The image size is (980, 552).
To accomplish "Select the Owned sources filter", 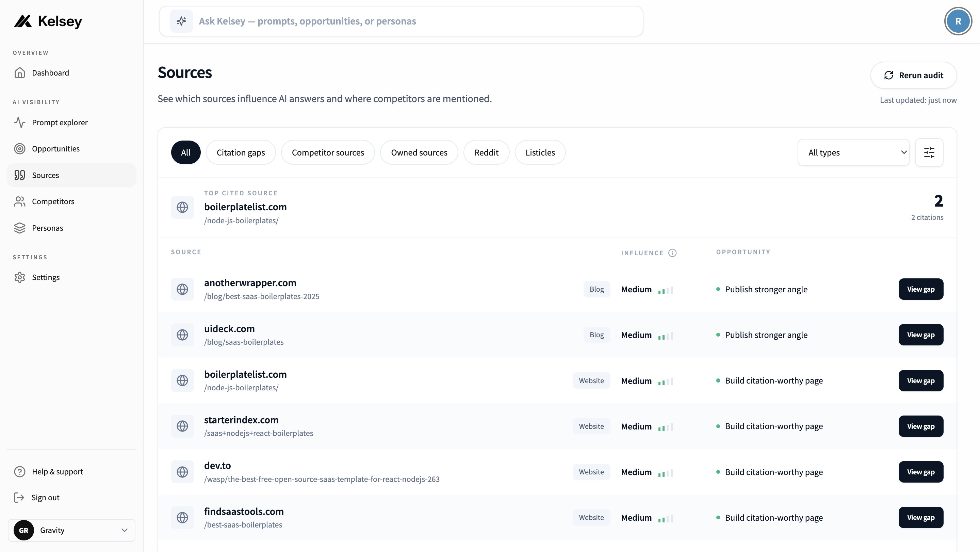I will click(x=419, y=152).
